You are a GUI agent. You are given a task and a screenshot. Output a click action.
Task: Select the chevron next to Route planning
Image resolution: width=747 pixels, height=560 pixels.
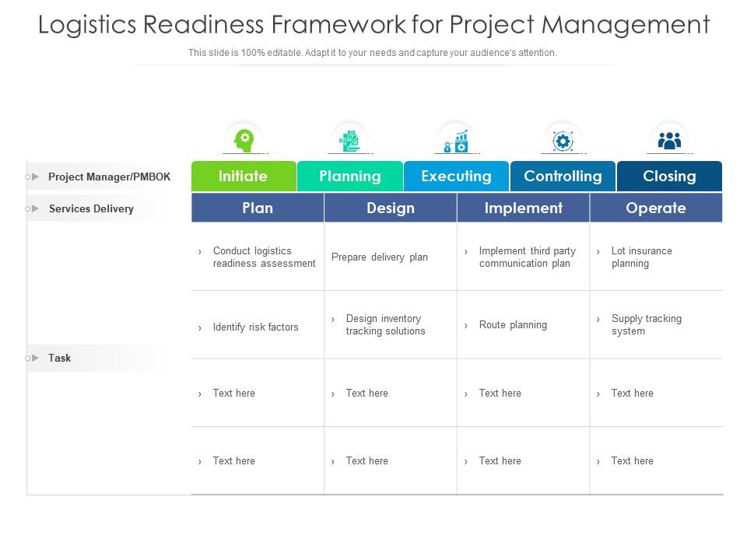[465, 325]
